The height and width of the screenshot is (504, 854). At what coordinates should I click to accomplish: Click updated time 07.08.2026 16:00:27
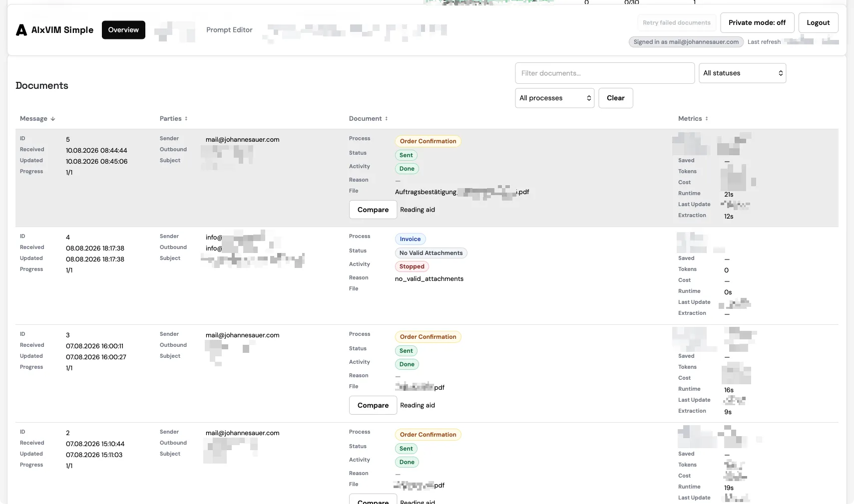(x=96, y=357)
